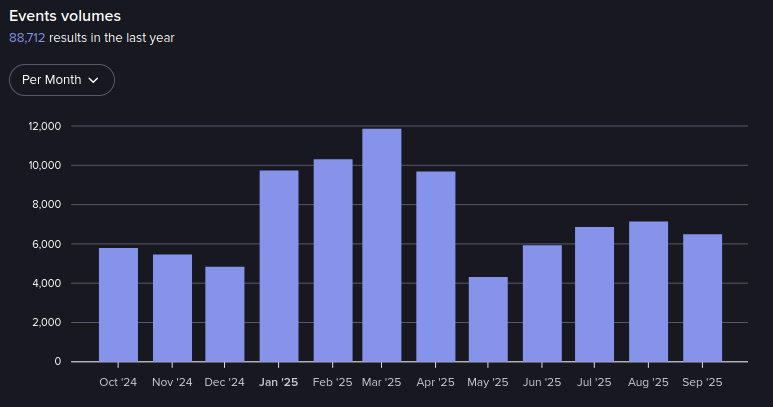
Task: Select the Nov '24 events bar
Action: pos(172,308)
